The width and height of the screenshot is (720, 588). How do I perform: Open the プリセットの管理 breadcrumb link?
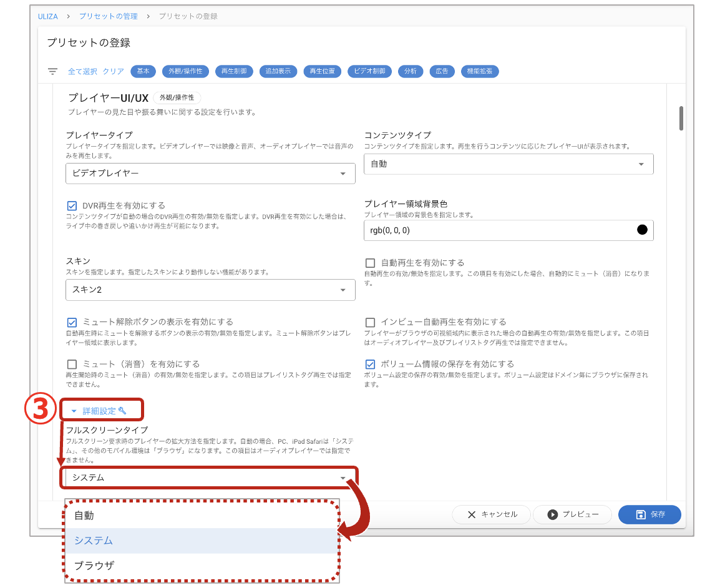pos(107,17)
